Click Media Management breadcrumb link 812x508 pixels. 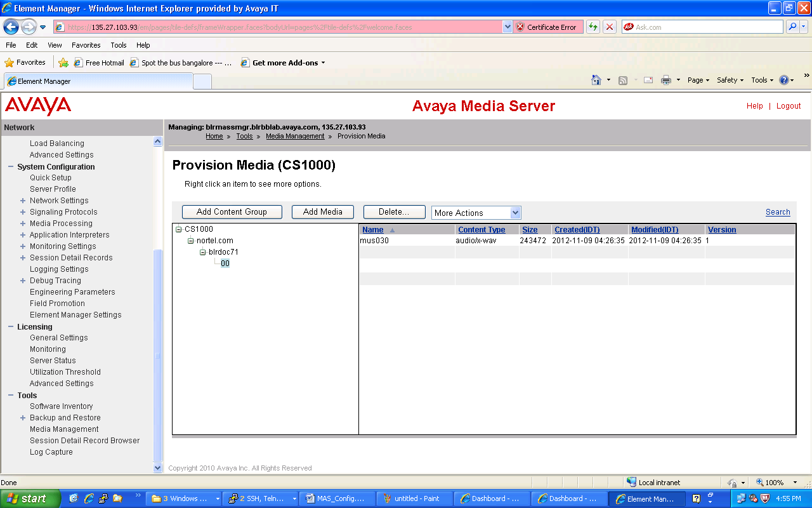[295, 136]
